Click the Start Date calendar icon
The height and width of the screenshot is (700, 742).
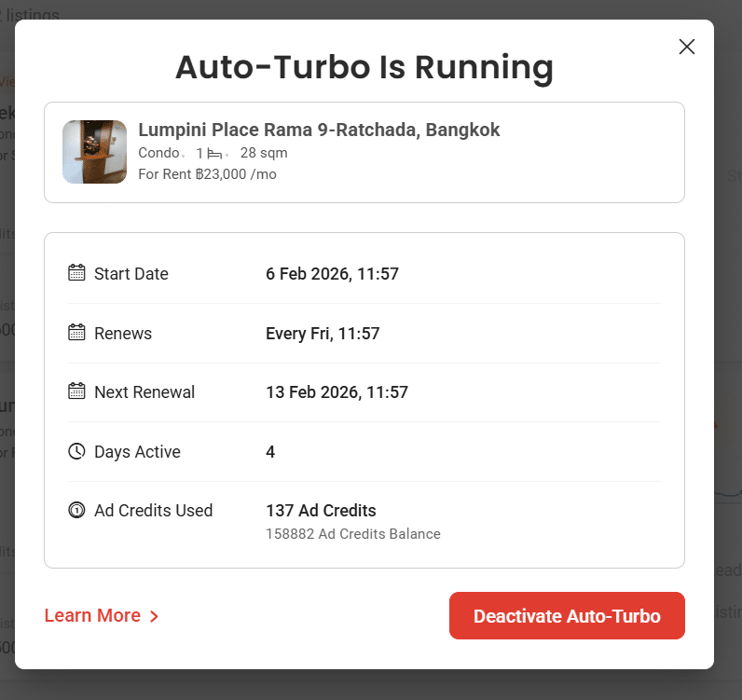(x=77, y=273)
